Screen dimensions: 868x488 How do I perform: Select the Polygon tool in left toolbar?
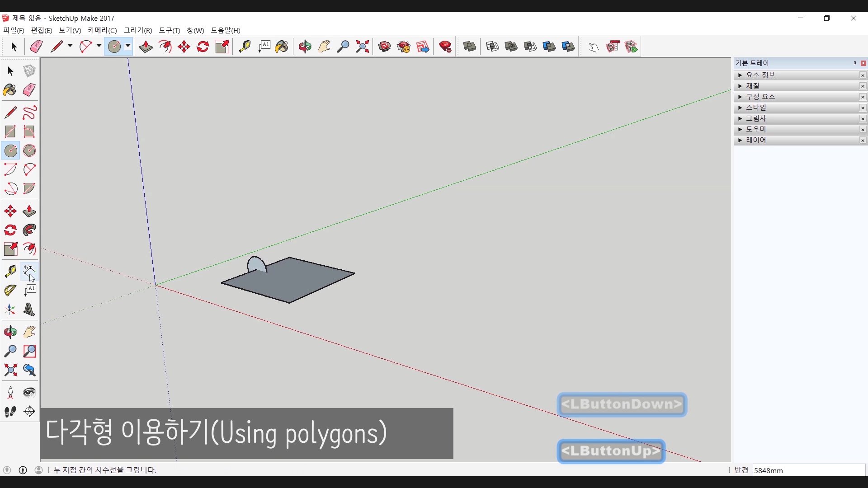point(29,150)
